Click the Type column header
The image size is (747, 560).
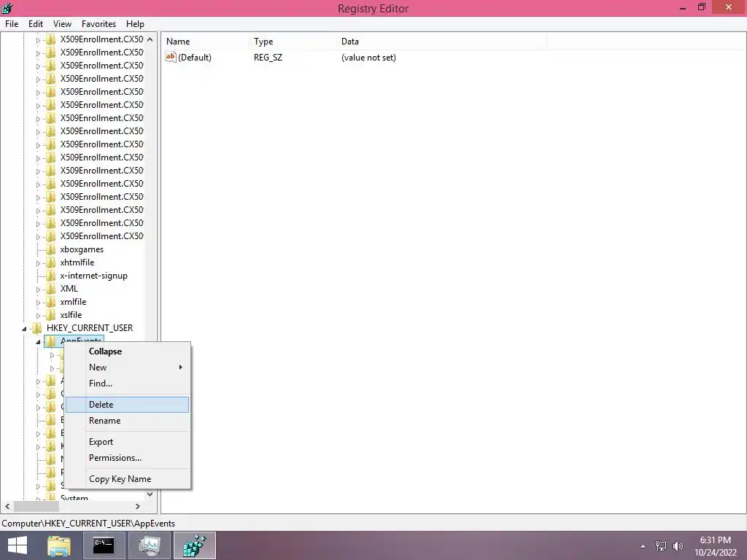[293, 42]
